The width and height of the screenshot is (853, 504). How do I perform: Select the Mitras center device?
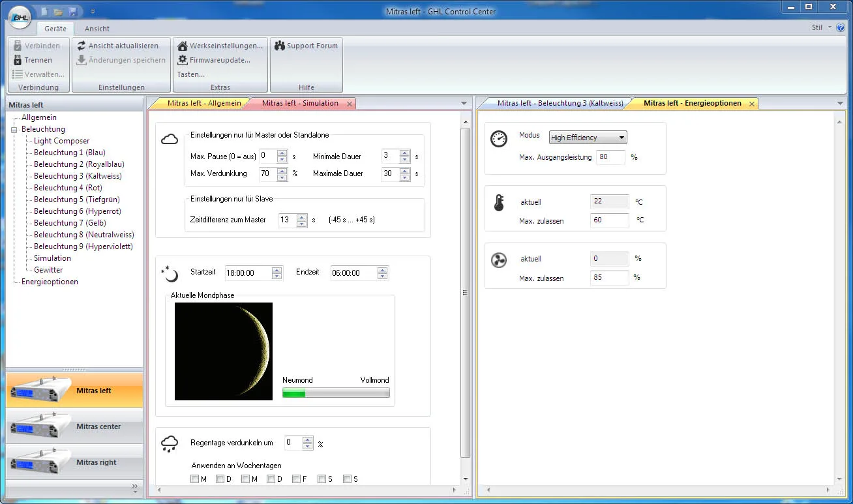click(74, 426)
